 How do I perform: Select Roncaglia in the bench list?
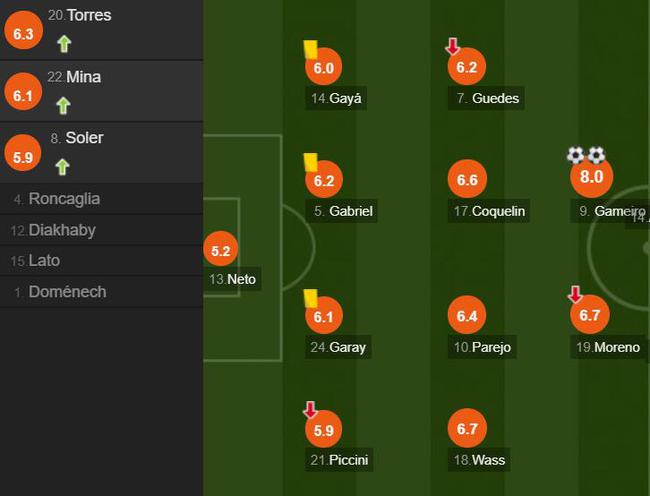[101, 199]
